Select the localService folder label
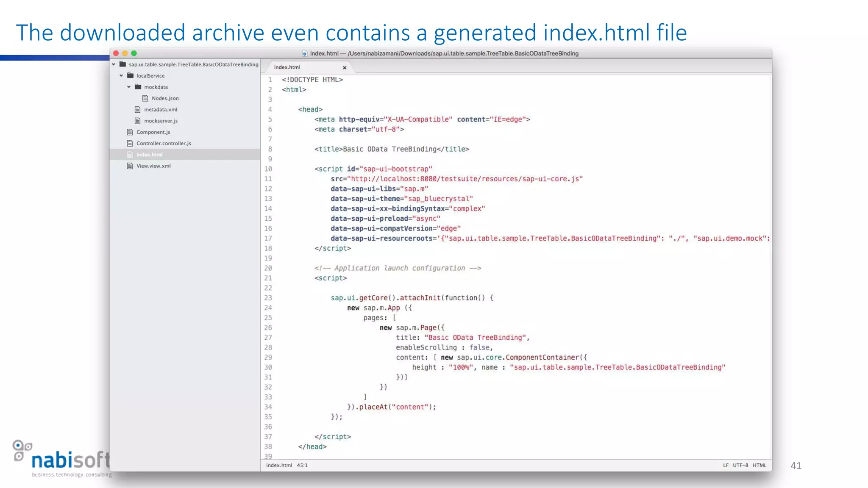Viewport: 868px width, 488px height. click(x=150, y=75)
